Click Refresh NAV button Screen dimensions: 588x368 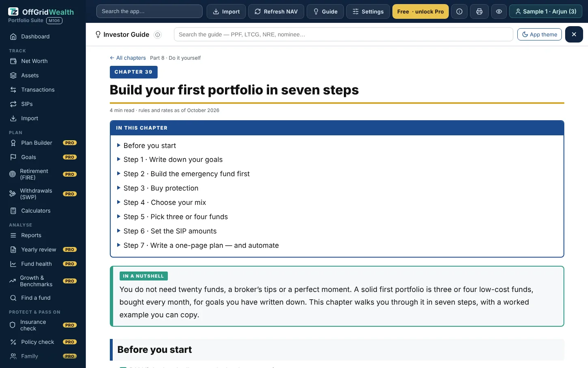pos(276,11)
